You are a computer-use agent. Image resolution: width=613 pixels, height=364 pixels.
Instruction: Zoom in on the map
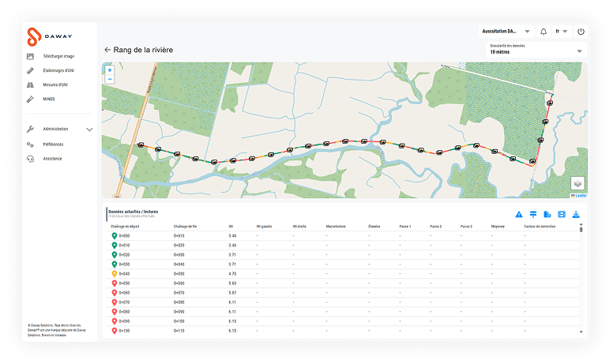tap(109, 70)
